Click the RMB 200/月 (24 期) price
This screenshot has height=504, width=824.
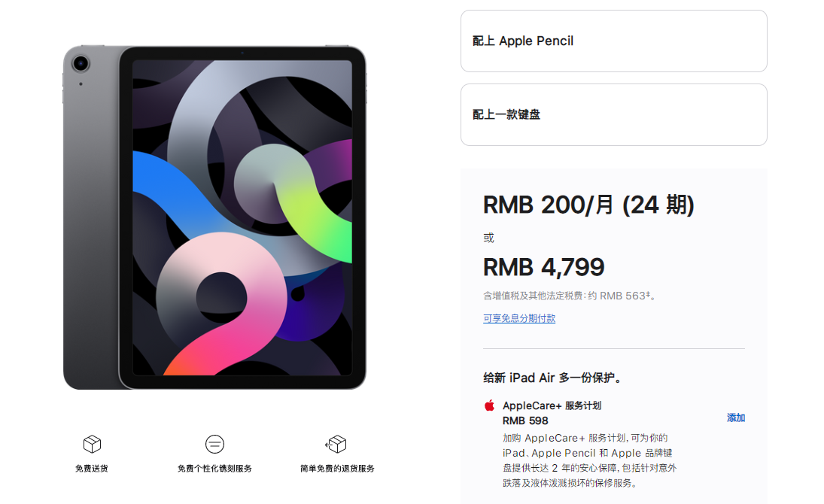(x=588, y=205)
